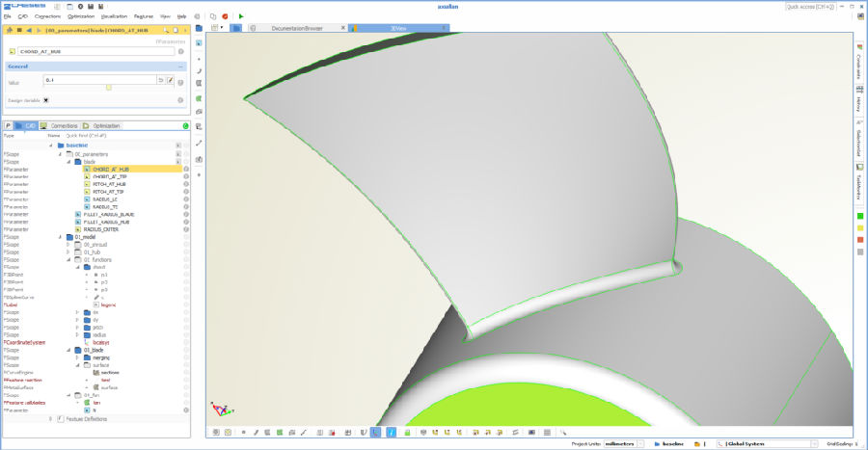
Task: Click the axis triad in the 3D view corner
Action: (223, 410)
